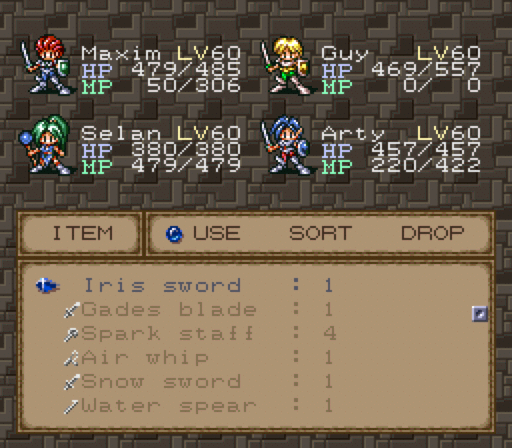The width and height of the screenshot is (512, 448).
Task: Select Maxim's character portrait
Action: click(x=45, y=65)
